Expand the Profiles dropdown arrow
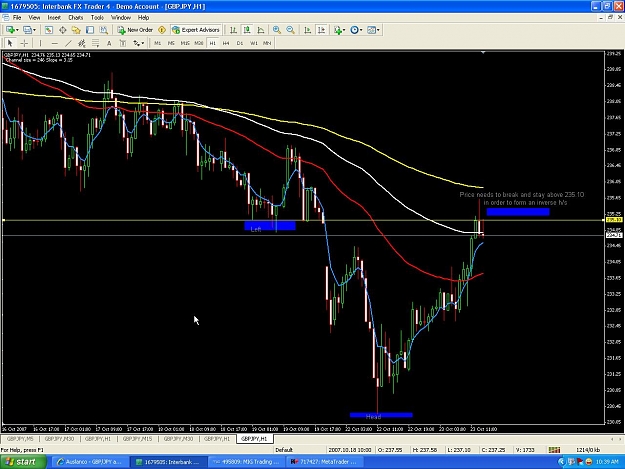Viewport: 625px width, 469px height. (x=34, y=30)
